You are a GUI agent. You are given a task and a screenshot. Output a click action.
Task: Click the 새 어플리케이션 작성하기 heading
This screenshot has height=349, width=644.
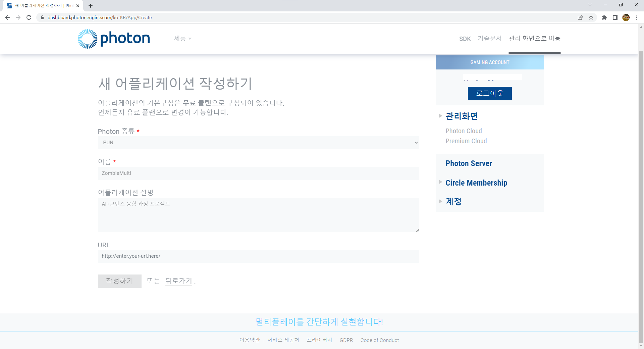[x=175, y=84]
